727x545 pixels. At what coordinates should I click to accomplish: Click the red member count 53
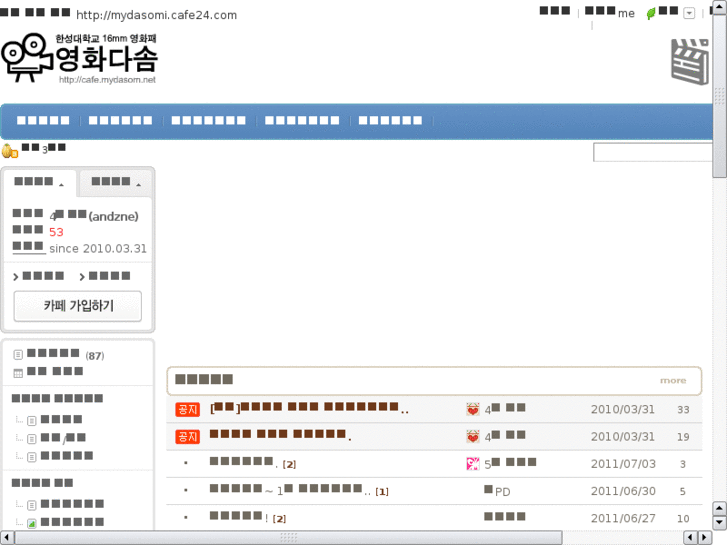(x=56, y=232)
